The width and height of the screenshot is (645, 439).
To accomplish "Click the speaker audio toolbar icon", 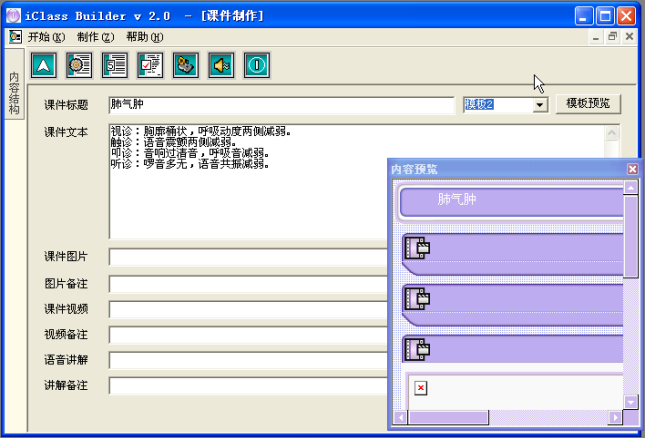I will [221, 65].
